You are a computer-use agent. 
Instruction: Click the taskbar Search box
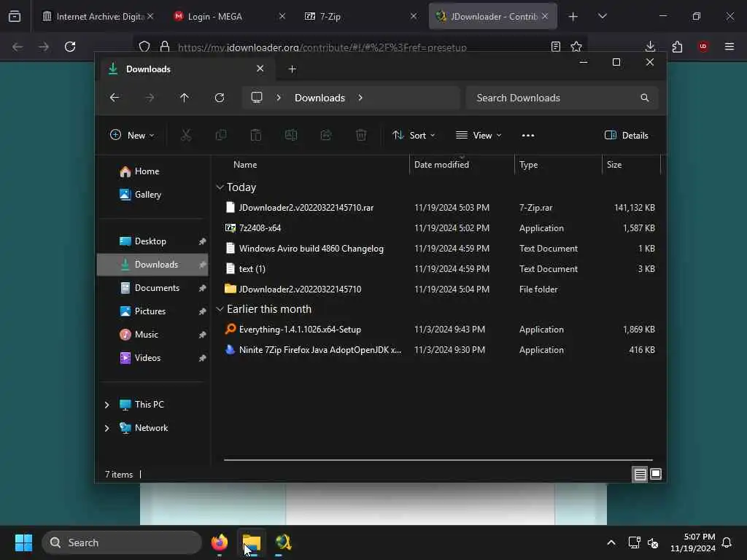coord(122,542)
